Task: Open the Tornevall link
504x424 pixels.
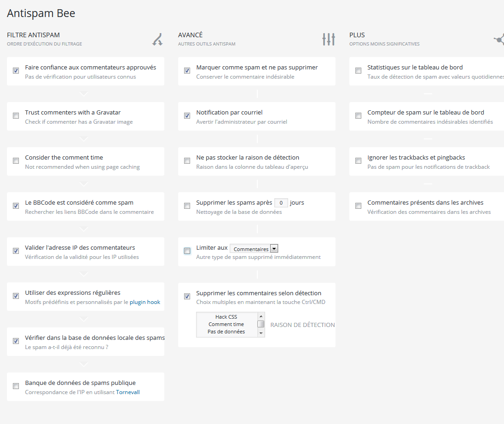Action: (x=127, y=392)
